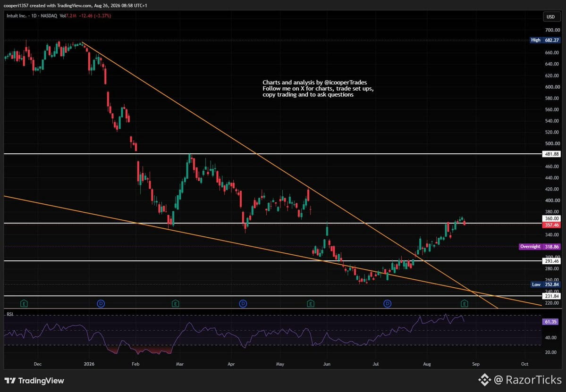This screenshot has height=392, width=566.
Task: Click the May label on time axis
Action: (x=280, y=364)
